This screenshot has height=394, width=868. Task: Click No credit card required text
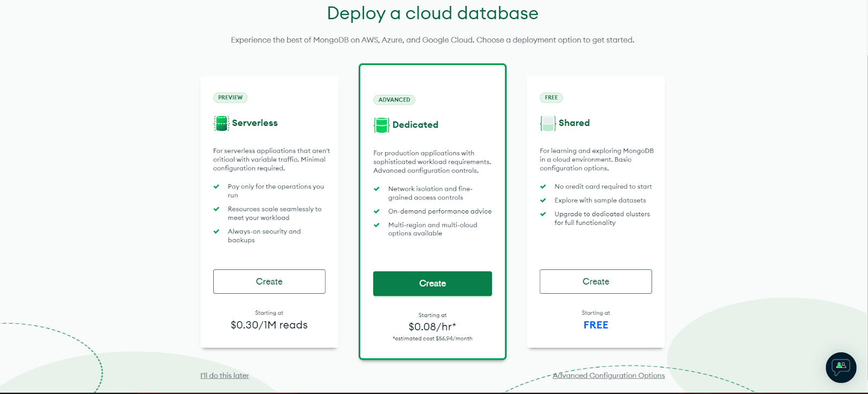point(603,186)
